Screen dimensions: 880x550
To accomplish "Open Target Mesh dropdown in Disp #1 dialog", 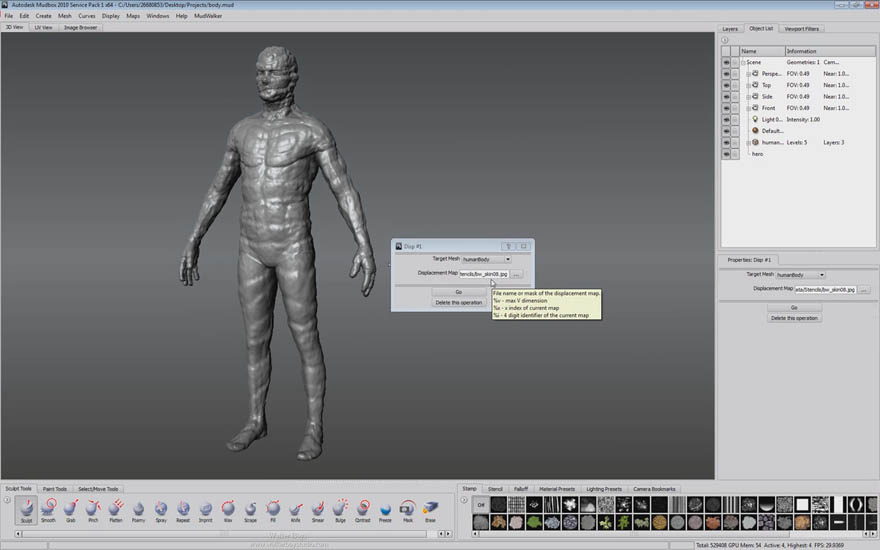I will (x=486, y=259).
